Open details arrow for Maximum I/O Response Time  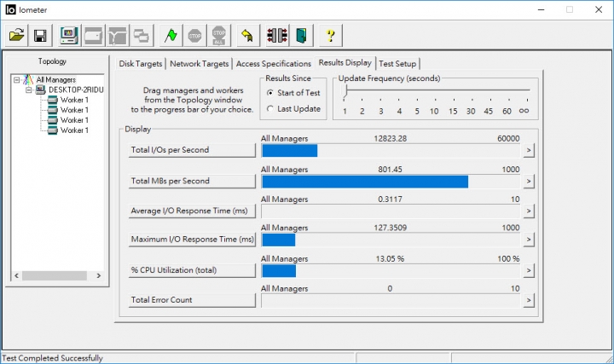[x=529, y=240]
